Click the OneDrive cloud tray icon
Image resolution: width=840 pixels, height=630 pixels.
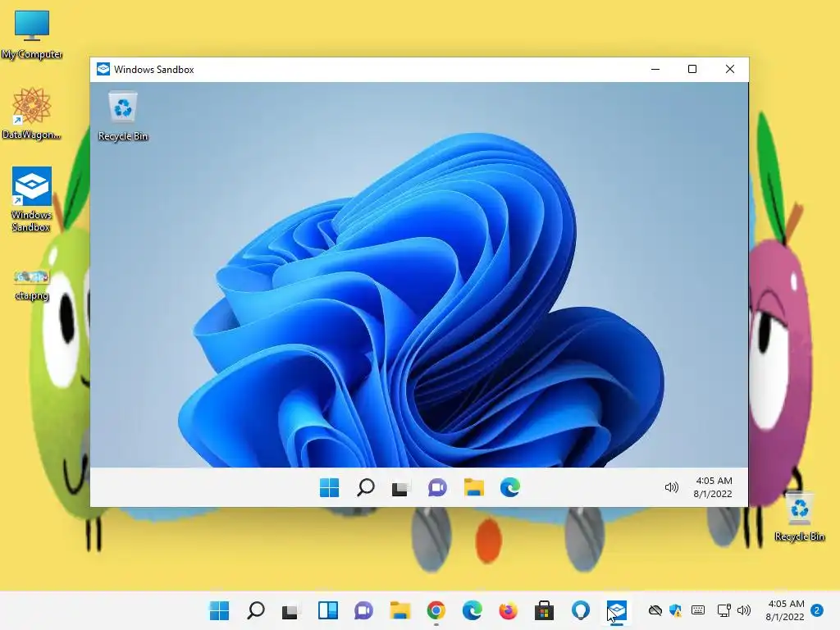[x=655, y=610]
